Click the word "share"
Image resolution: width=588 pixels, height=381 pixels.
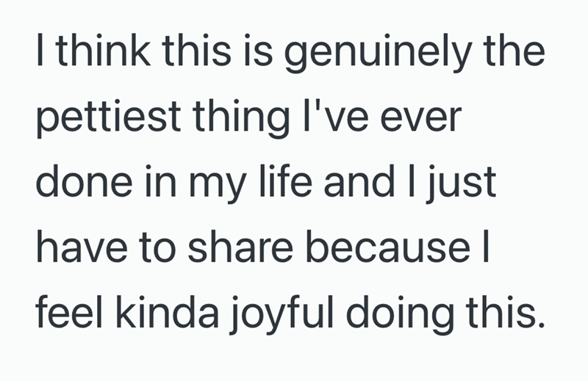click(x=240, y=246)
